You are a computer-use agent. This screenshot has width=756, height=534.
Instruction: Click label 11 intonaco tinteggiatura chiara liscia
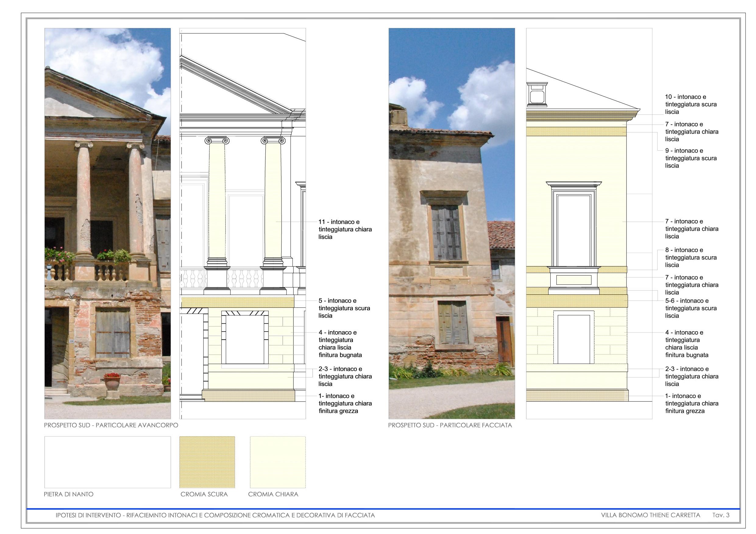[345, 229]
